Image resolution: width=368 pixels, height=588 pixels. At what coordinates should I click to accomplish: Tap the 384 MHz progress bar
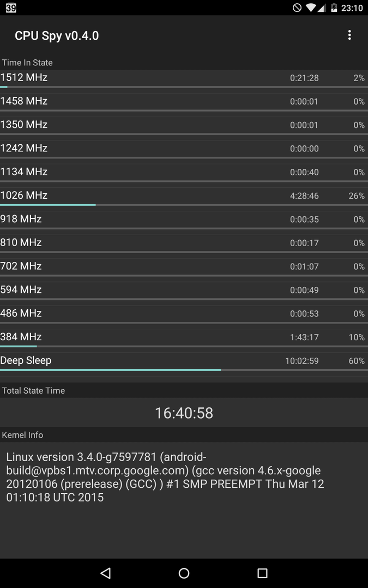click(x=184, y=346)
